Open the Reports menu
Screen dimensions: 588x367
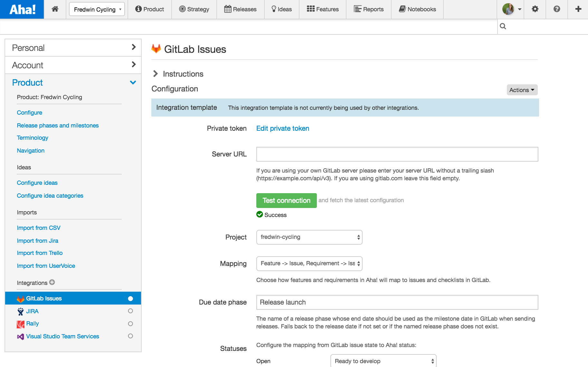369,9
